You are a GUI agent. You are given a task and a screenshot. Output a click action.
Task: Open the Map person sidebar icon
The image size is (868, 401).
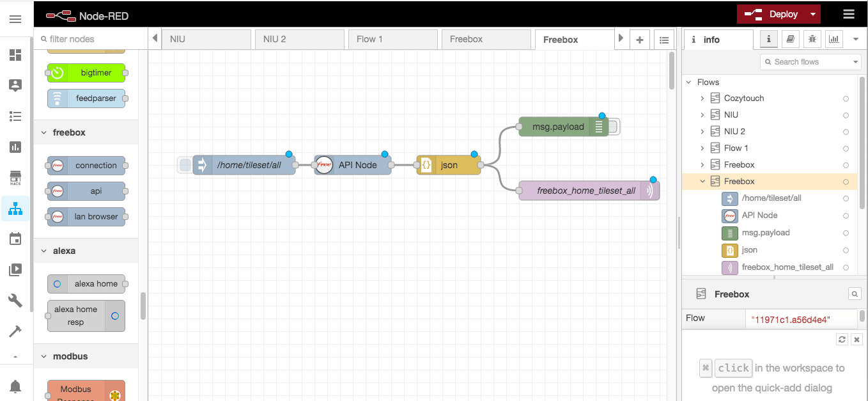(15, 85)
